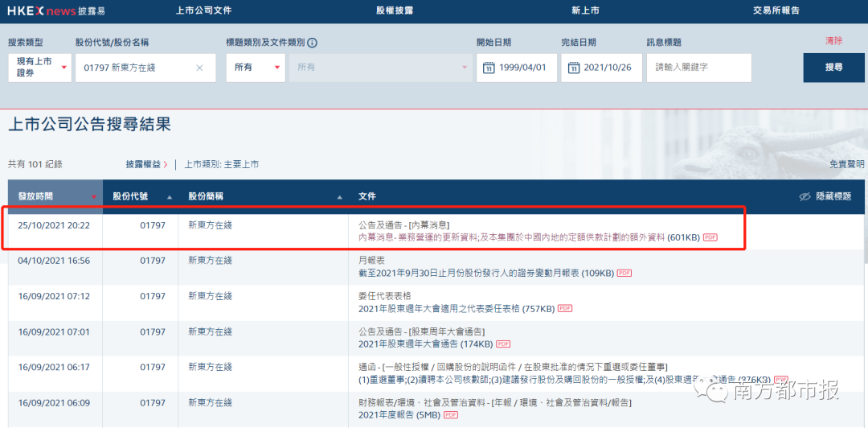868x428 pixels.
Task: Toggle 隱藏標題 eye icon
Action: (805, 197)
